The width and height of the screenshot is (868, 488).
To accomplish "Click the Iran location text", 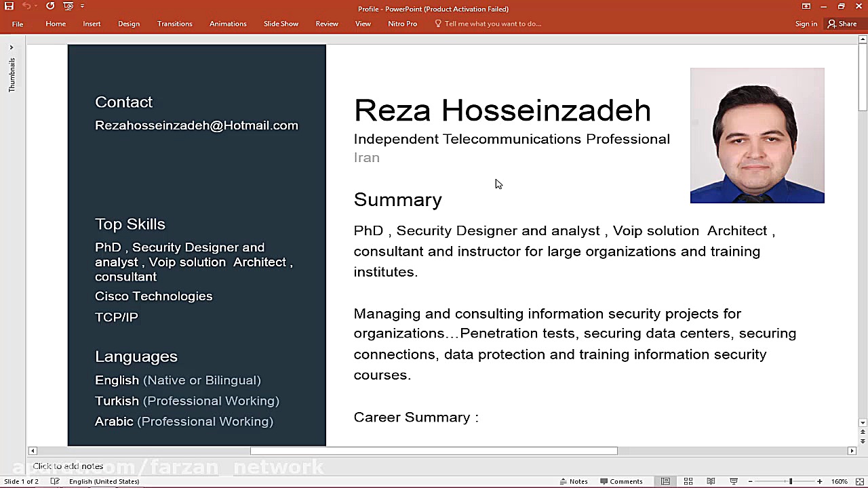I will 366,157.
